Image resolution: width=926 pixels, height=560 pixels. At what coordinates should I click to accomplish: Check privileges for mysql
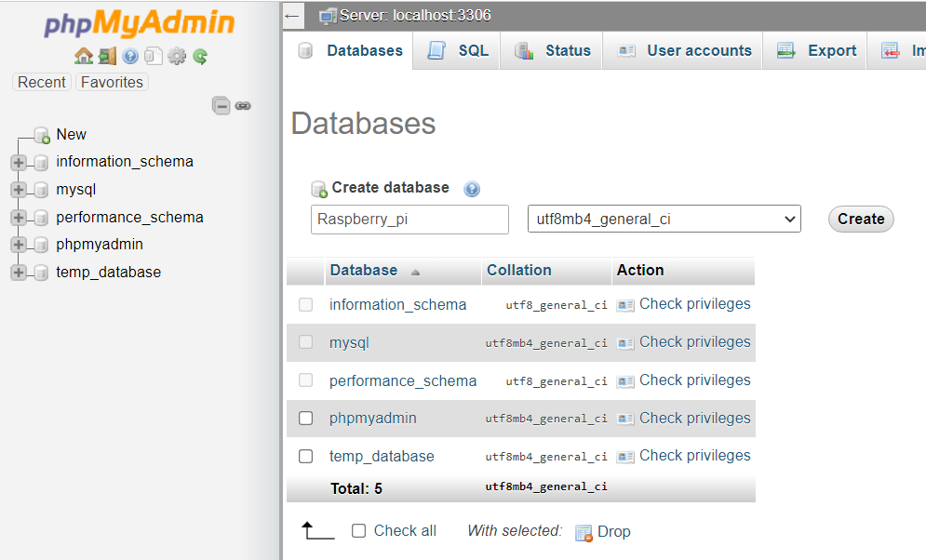tap(695, 341)
